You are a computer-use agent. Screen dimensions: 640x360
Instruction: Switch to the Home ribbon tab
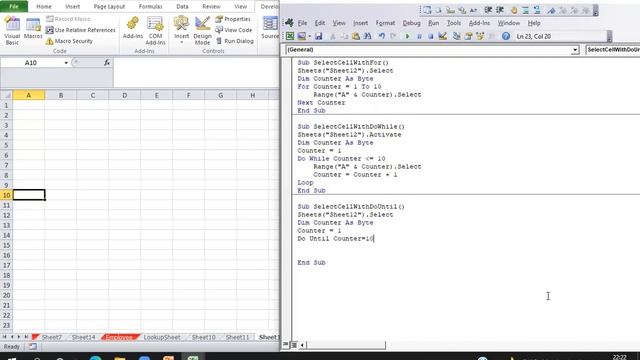pos(44,6)
